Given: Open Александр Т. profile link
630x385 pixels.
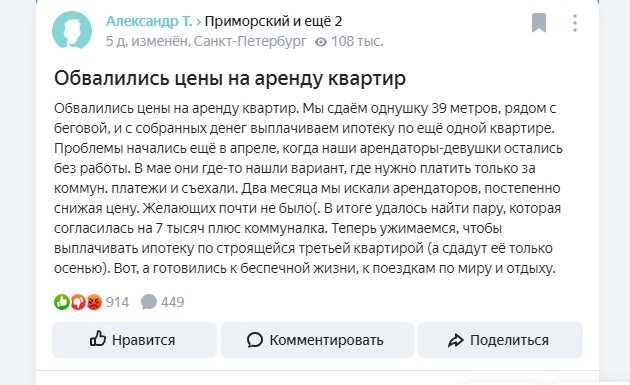Looking at the screenshot, I should pyautogui.click(x=149, y=21).
